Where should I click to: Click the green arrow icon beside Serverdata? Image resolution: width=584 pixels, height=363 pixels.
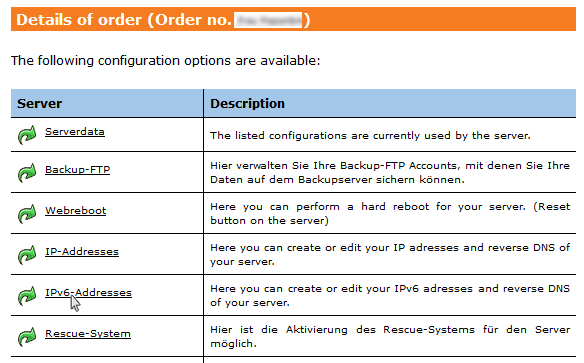[x=27, y=134]
